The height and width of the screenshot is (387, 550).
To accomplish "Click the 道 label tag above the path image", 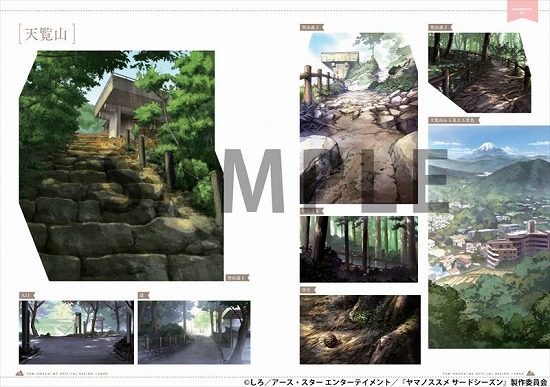I will click(143, 296).
